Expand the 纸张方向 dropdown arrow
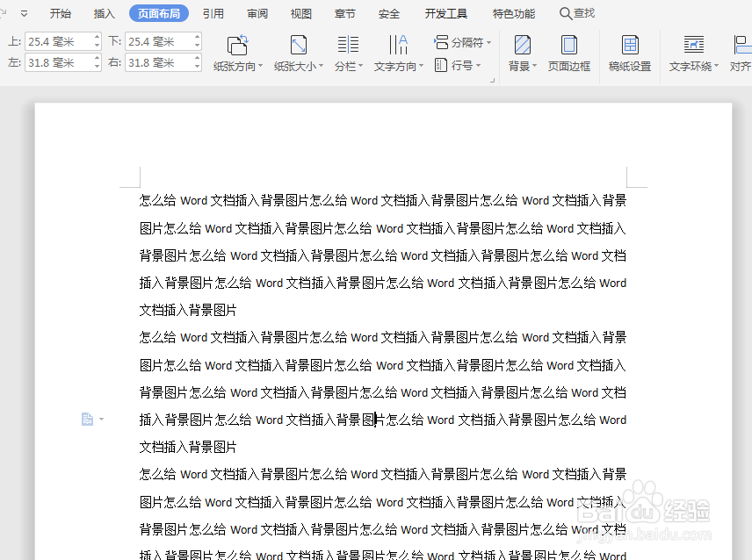752x560 pixels. pyautogui.click(x=260, y=66)
